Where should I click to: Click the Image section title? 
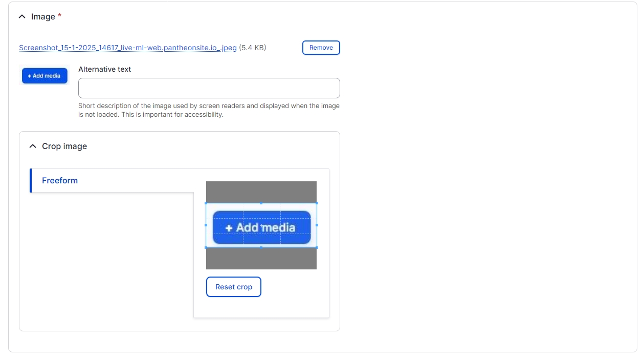43,16
